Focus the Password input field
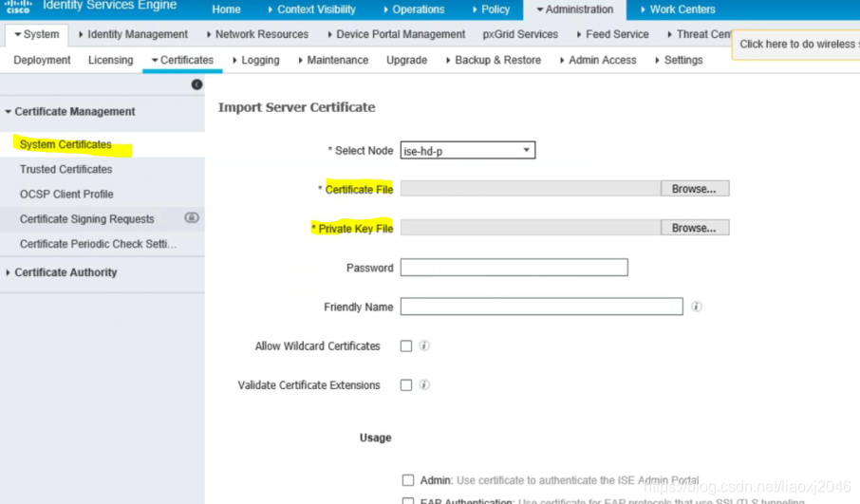Screen dimensions: 860x504 tap(514, 267)
